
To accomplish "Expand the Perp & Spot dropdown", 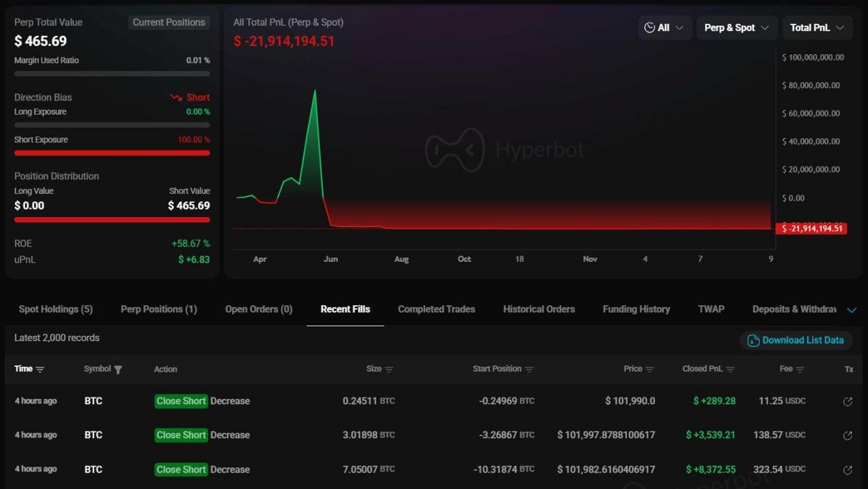I will click(x=736, y=28).
